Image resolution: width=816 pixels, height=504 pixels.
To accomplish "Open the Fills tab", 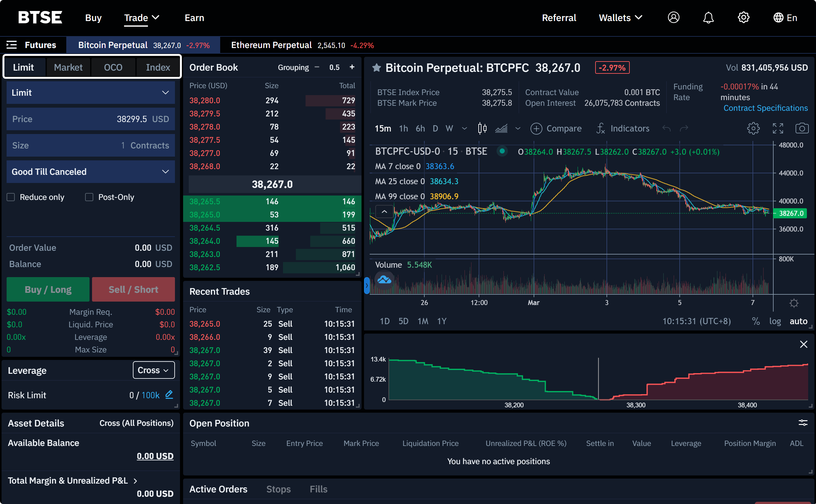I will [318, 489].
